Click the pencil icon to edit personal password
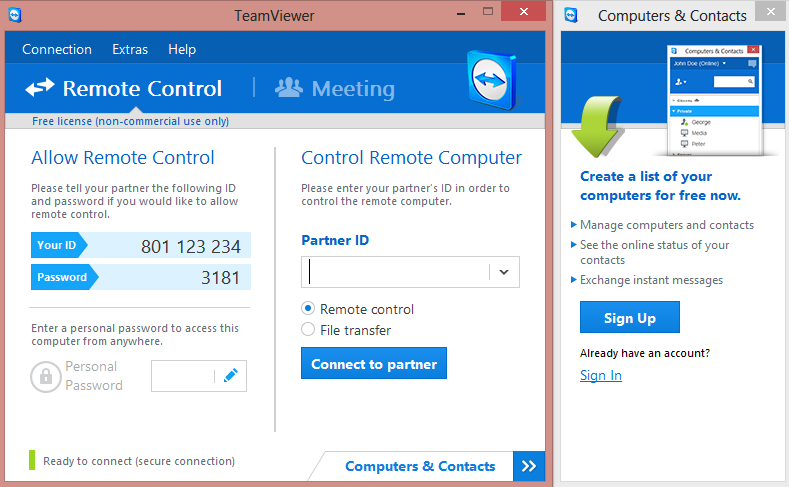 click(x=230, y=376)
